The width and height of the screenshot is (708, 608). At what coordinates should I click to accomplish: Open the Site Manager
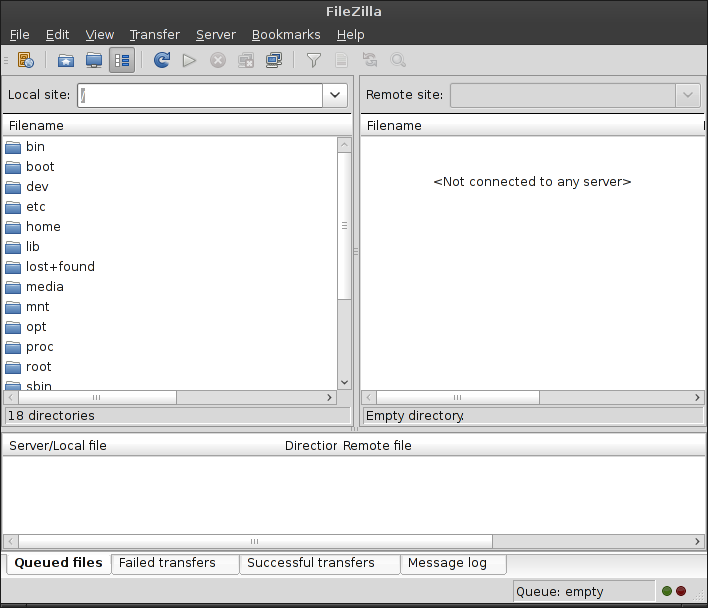[x=26, y=60]
